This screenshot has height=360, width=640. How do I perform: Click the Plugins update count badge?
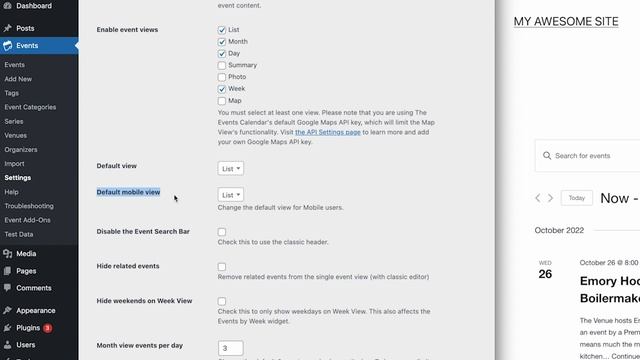[x=47, y=328]
